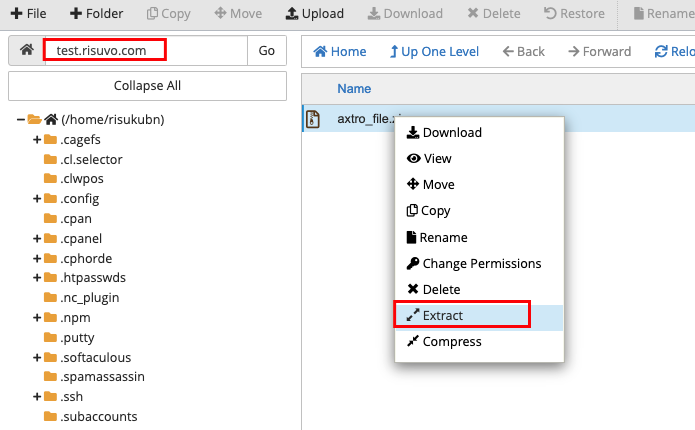Click the Collapse All button
Viewport: 695px width, 430px height.
(x=147, y=86)
